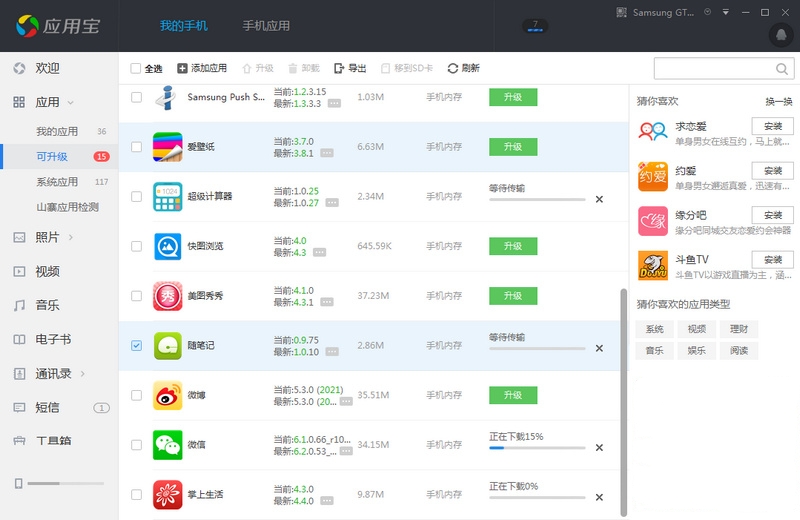Open the download task counter icon

tap(535, 26)
